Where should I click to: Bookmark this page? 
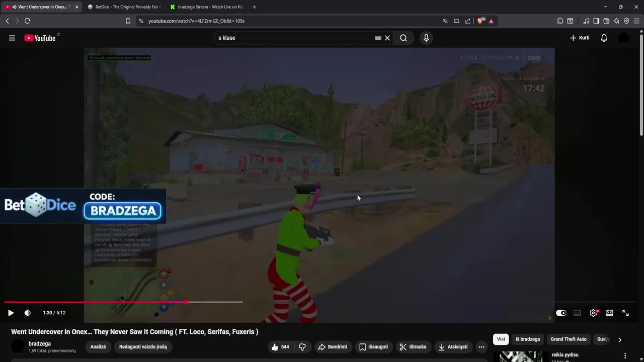point(128,21)
